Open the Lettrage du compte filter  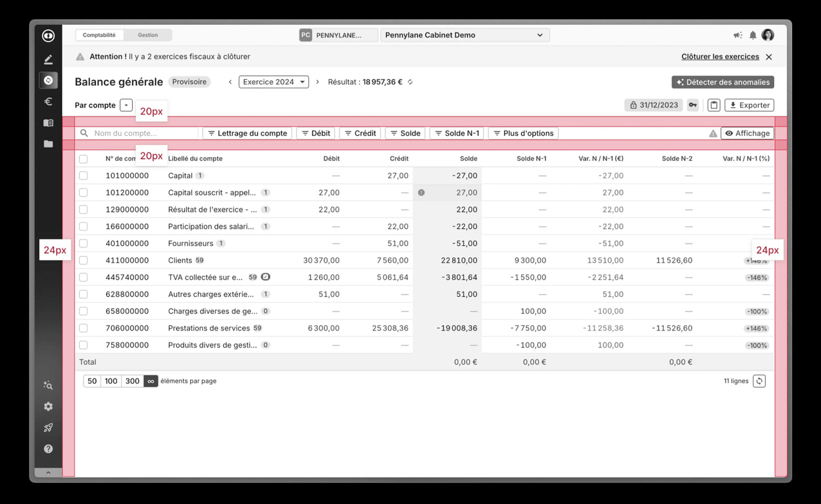click(x=248, y=134)
